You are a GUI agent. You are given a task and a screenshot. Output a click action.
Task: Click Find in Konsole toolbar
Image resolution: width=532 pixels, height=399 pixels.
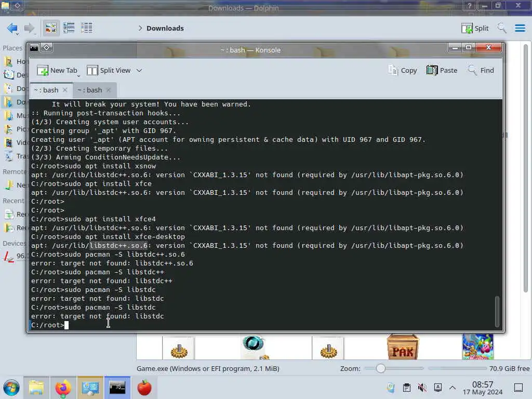(481, 70)
